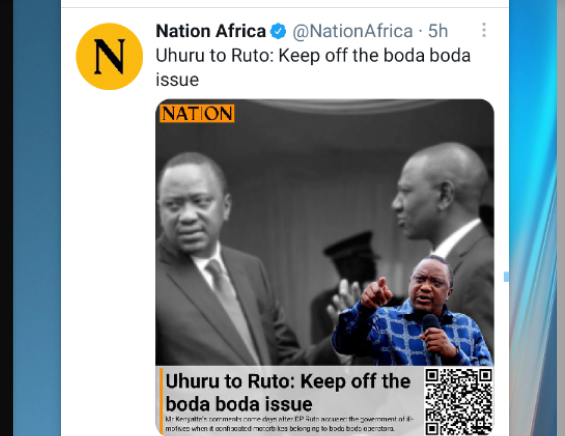Click the pointing hand in the inset photo
This screenshot has height=436, width=565.
[376, 293]
